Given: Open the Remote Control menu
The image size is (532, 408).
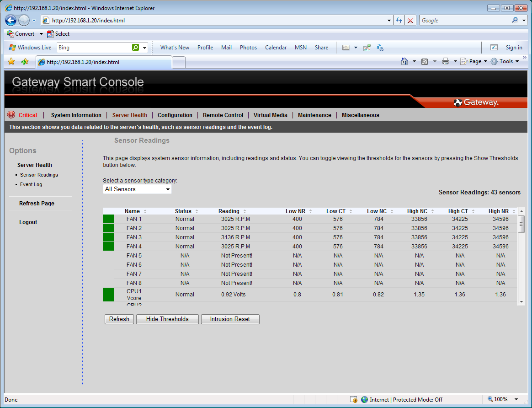Looking at the screenshot, I should pyautogui.click(x=223, y=115).
